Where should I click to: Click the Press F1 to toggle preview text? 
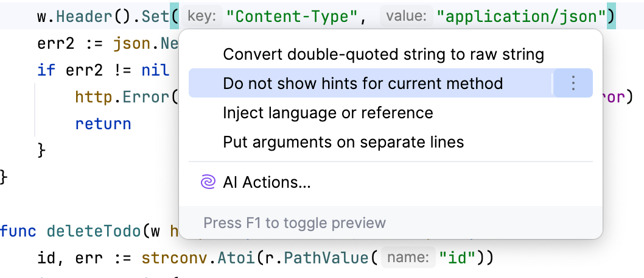point(295,223)
